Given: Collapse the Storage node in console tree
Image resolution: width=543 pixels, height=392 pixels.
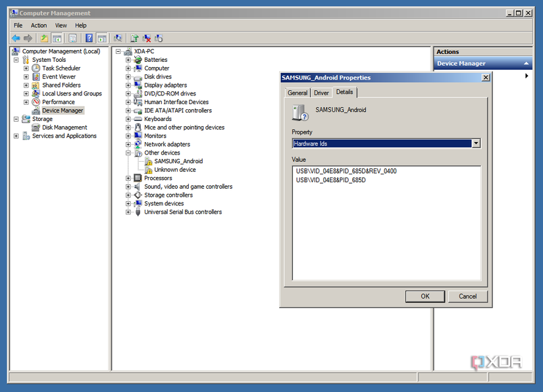Looking at the screenshot, I should tap(16, 119).
